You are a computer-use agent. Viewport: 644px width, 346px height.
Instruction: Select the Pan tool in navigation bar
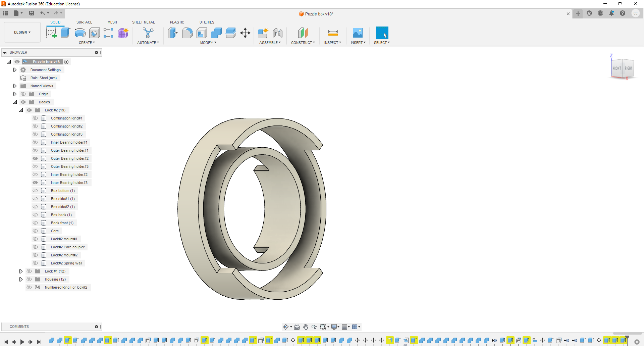click(x=306, y=327)
